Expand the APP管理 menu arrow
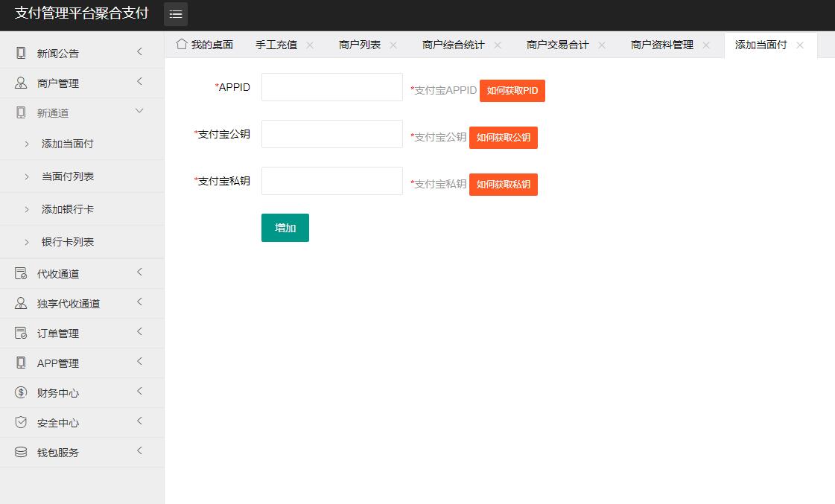The image size is (835, 504). [139, 362]
